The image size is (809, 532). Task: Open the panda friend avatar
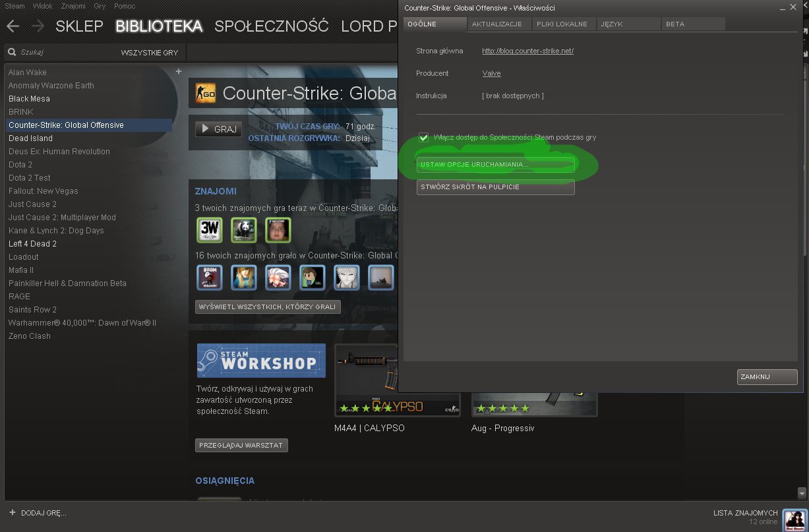[243, 230]
